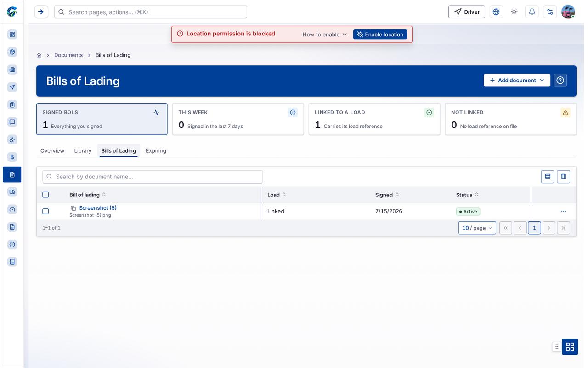Screen dimensions: 588x368
Task: Open the Add document dropdown
Action: coord(517,80)
